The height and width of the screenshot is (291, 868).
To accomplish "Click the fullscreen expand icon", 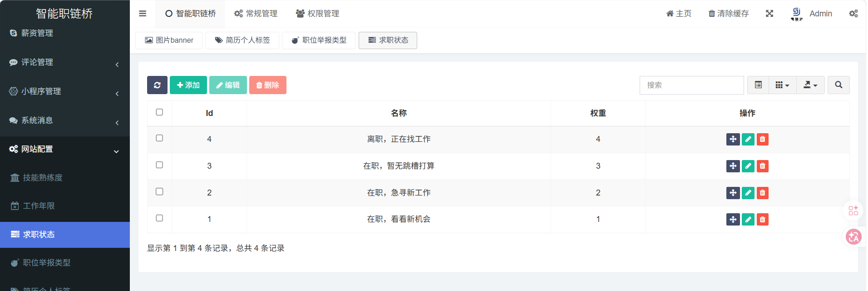I will click(x=769, y=14).
